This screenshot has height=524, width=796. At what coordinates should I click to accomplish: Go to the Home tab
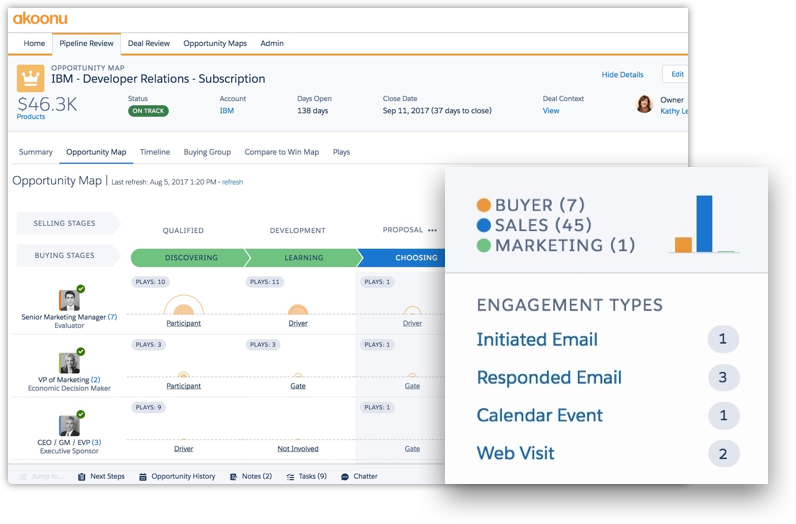tap(34, 44)
